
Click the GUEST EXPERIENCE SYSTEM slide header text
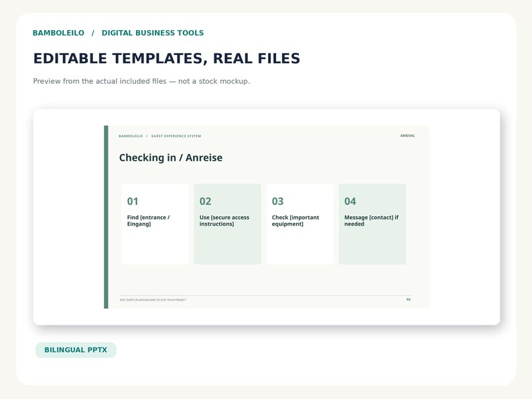click(x=176, y=136)
